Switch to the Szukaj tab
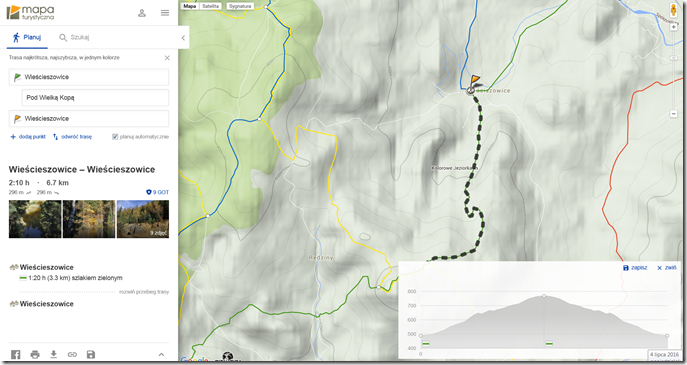 pyautogui.click(x=74, y=37)
